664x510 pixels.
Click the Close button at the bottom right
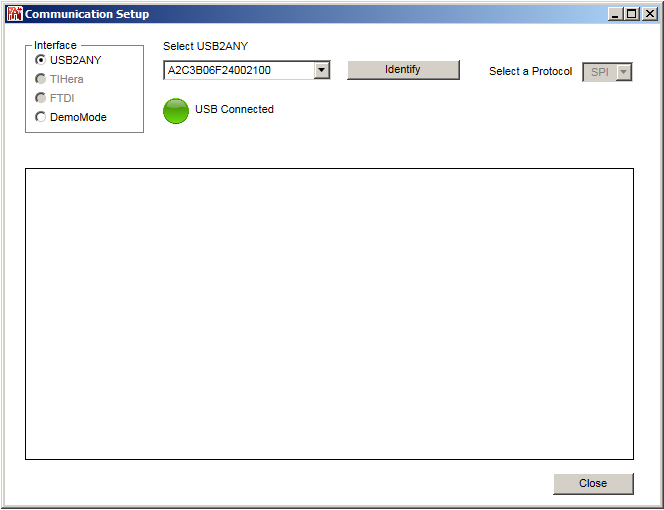click(593, 483)
